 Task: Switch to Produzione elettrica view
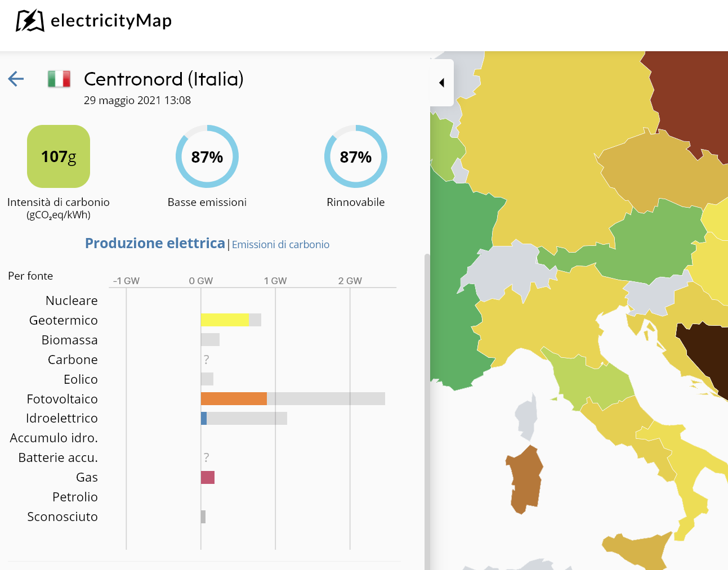[155, 243]
